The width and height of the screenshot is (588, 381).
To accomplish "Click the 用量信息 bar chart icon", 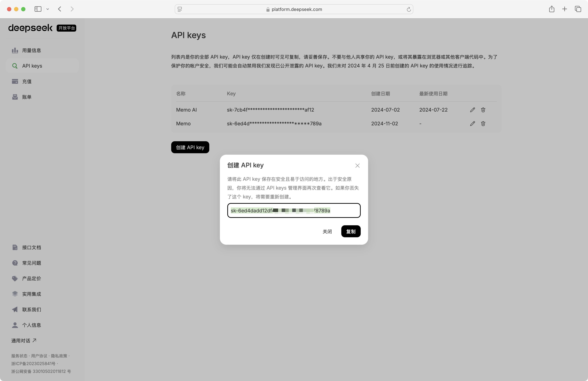I will (x=15, y=50).
